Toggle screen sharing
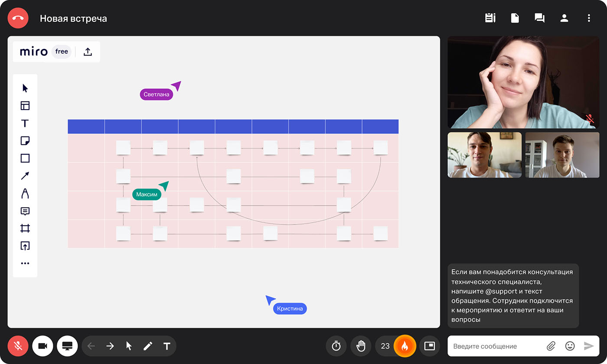The height and width of the screenshot is (364, 607). pos(67,346)
